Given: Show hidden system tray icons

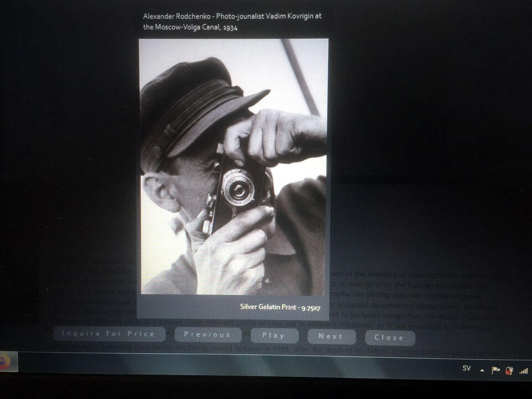Looking at the screenshot, I should tap(482, 370).
